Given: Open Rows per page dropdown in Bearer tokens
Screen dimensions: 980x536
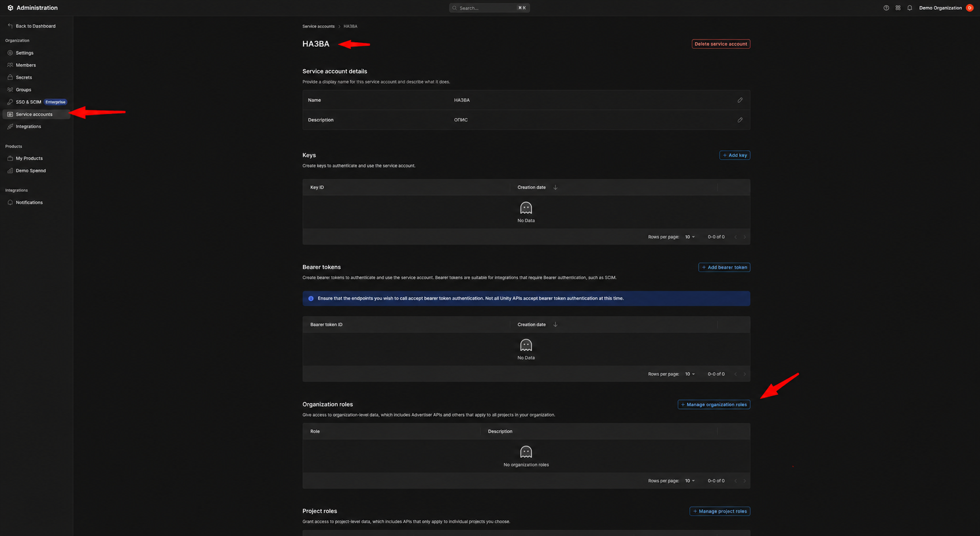Looking at the screenshot, I should tap(690, 374).
